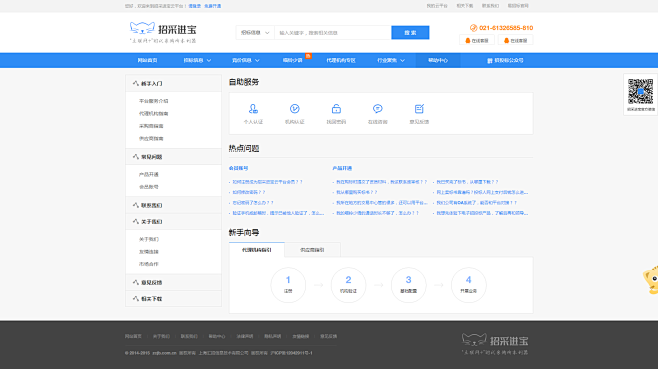Viewport: 658px width, 369px height.
Task: Open the question 忘记密码了怎么办？？
Action: pyautogui.click(x=253, y=203)
